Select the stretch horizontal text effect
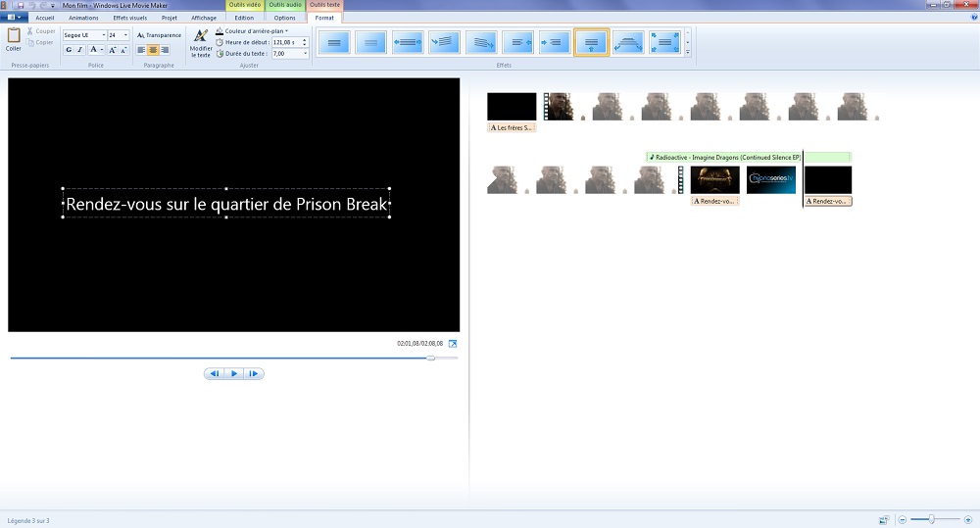 408,42
